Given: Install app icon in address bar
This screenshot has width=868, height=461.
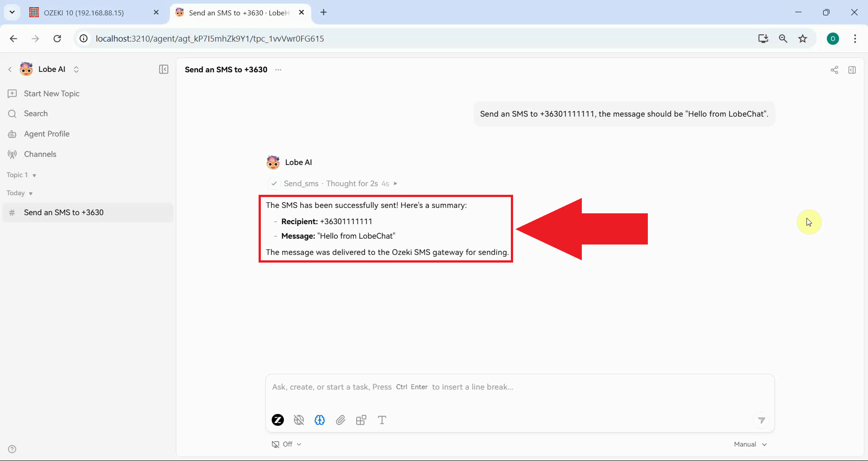Looking at the screenshot, I should click(x=763, y=38).
